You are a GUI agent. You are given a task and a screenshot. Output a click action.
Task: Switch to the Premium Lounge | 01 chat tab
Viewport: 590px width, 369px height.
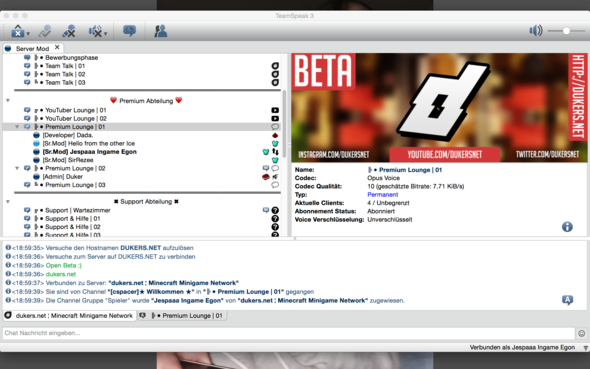point(182,316)
